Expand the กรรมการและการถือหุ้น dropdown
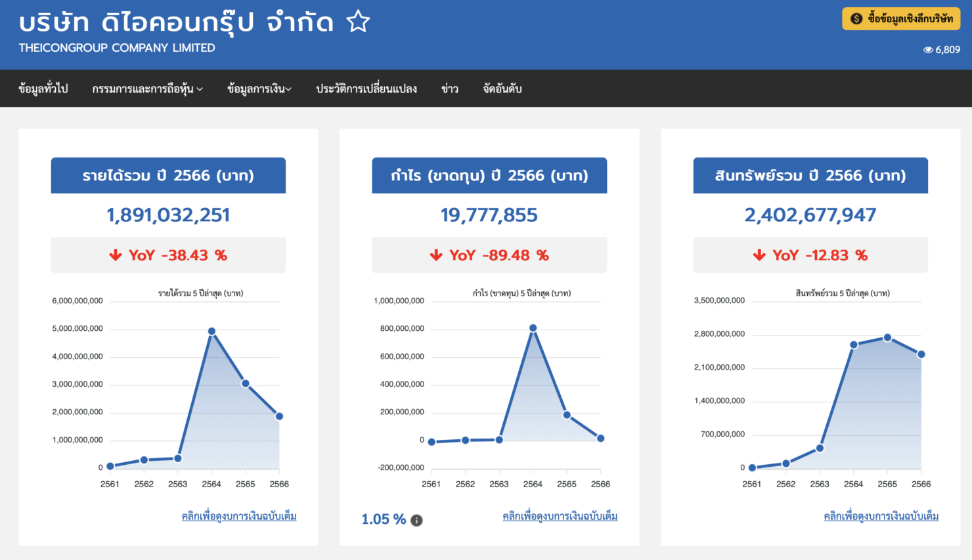The height and width of the screenshot is (560, 972). click(x=147, y=89)
